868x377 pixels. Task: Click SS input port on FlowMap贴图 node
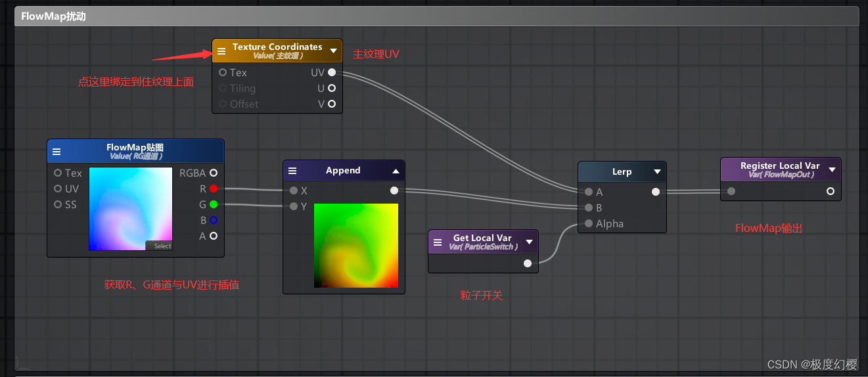coord(58,204)
